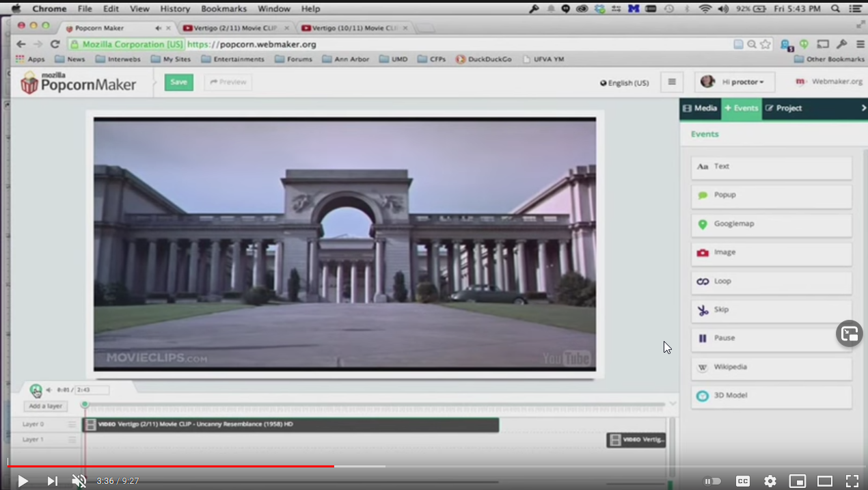Toggle YouTube autoplay switch
Screen dimensions: 868x490
click(x=712, y=481)
